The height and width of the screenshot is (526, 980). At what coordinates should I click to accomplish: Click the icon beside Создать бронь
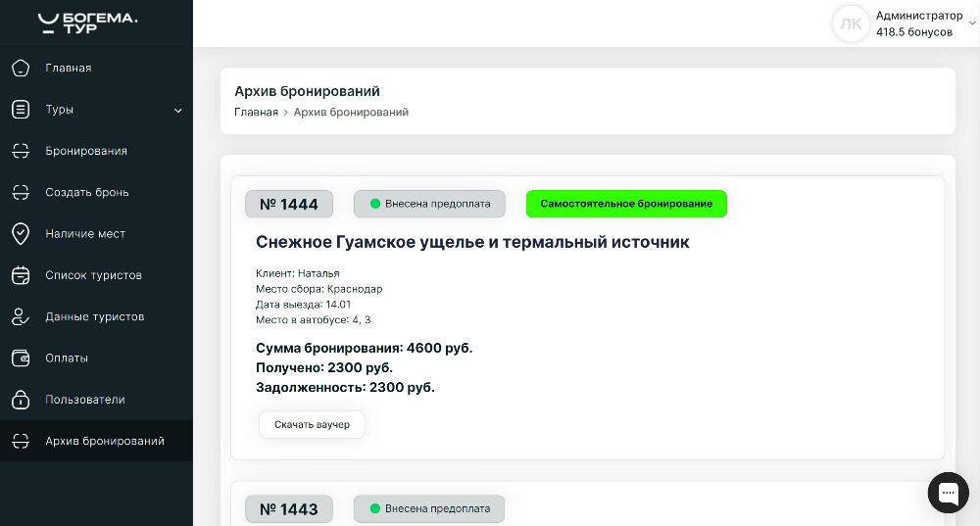pos(21,192)
